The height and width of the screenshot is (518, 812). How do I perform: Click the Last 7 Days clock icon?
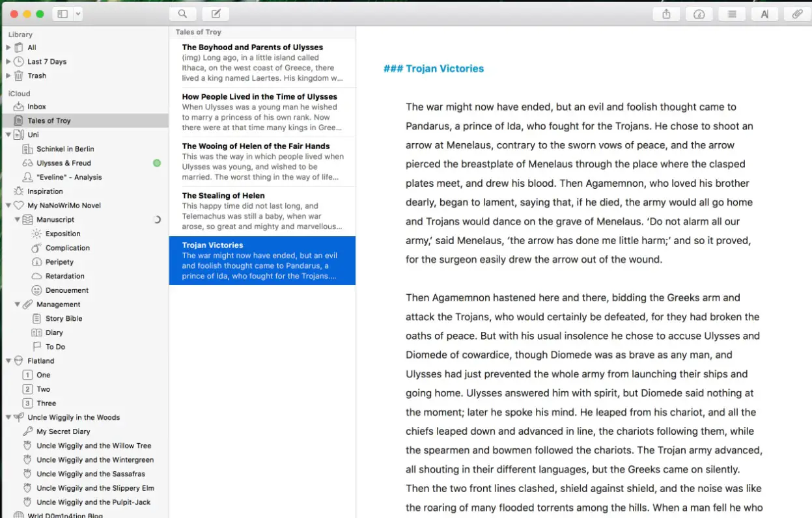(19, 62)
